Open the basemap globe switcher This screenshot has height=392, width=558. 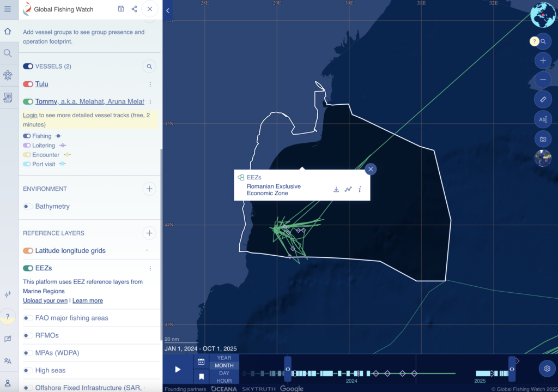point(543,159)
